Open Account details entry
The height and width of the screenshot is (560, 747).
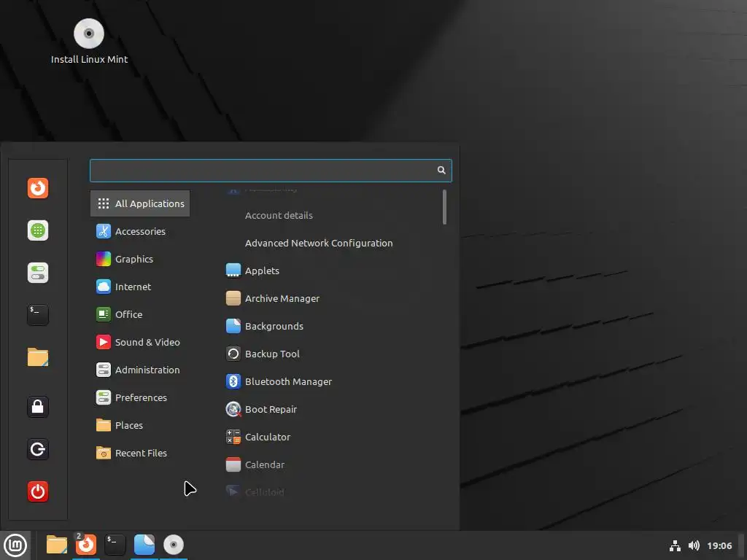[x=279, y=215]
